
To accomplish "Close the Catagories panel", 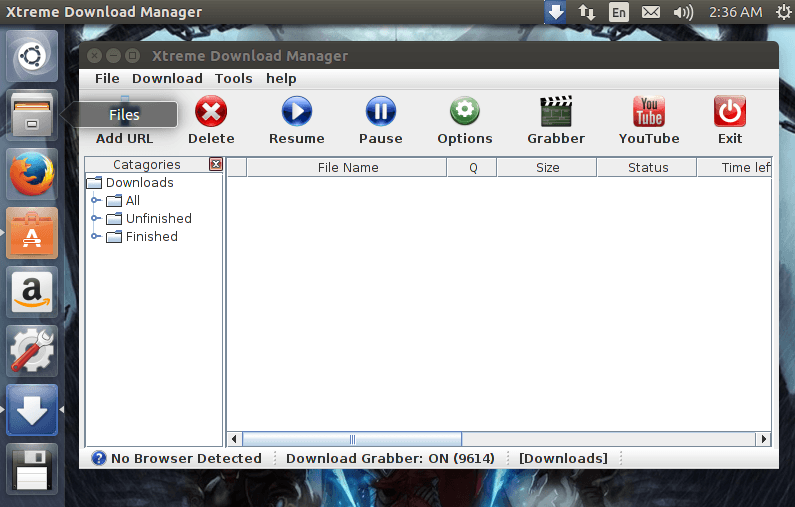I will (x=216, y=164).
